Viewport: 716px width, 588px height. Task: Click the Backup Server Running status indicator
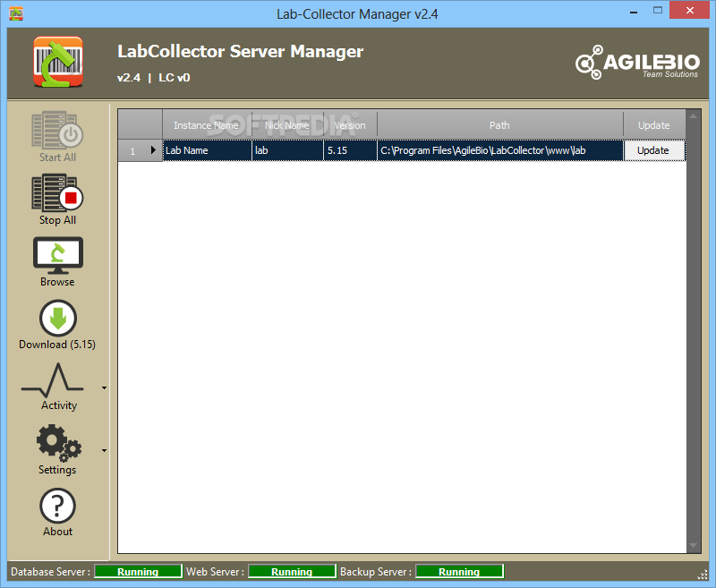(x=459, y=572)
